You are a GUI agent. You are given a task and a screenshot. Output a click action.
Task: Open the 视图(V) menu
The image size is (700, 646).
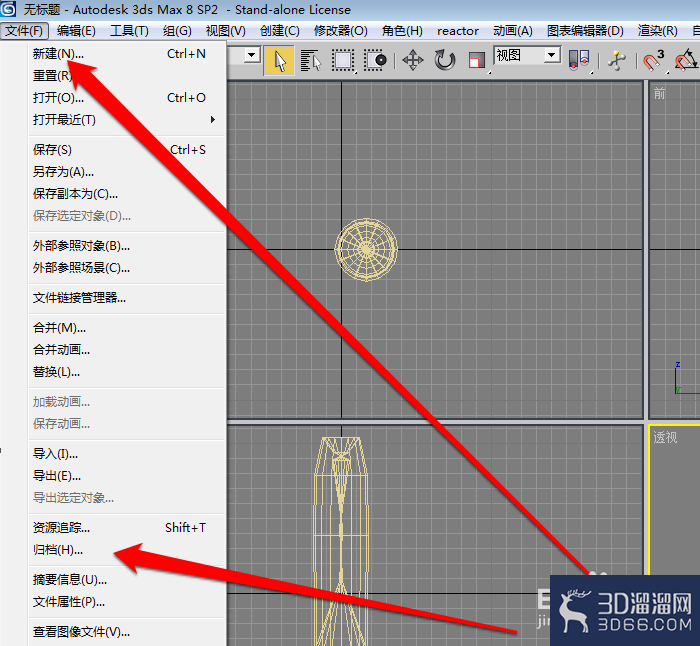tap(225, 31)
